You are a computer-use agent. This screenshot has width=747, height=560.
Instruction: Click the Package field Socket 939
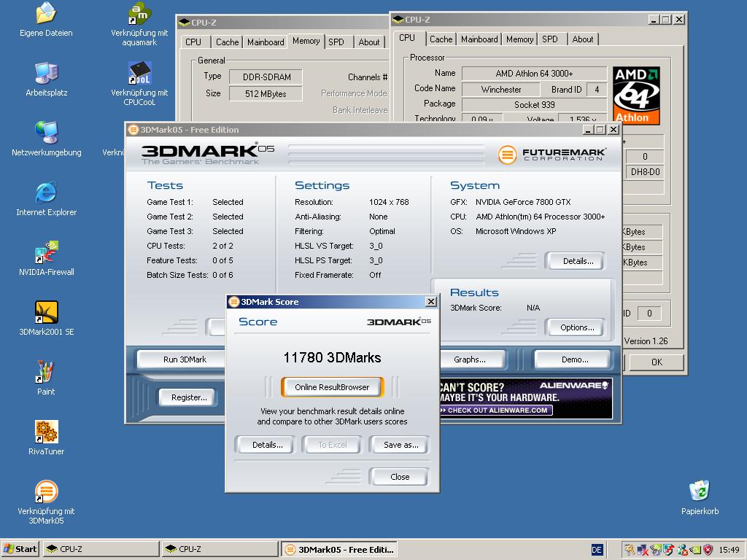point(534,104)
